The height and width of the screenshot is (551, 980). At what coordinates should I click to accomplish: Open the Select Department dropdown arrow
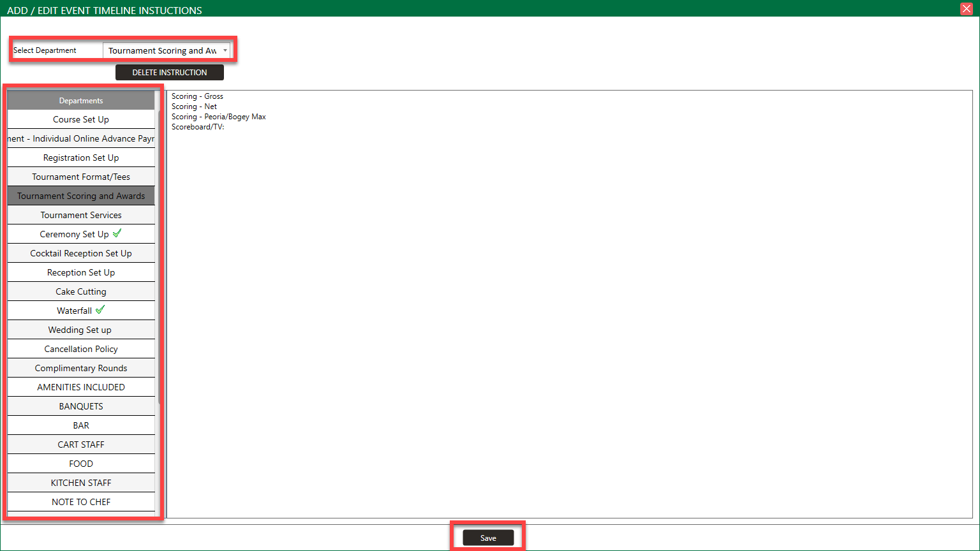(225, 50)
